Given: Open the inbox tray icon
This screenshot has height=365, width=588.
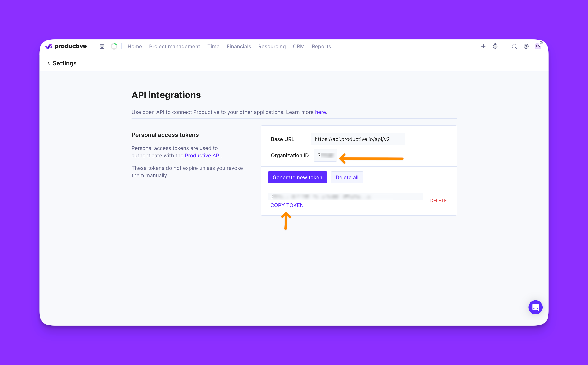Looking at the screenshot, I should [102, 46].
